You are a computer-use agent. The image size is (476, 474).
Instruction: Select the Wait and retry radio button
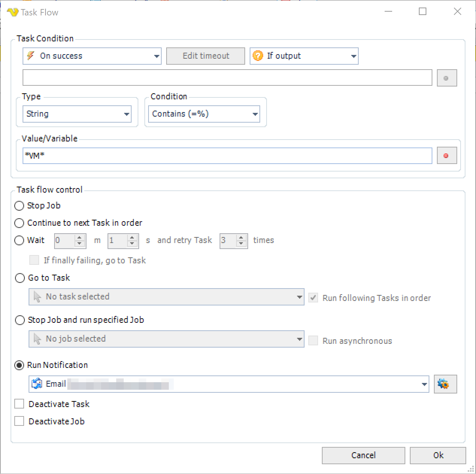point(19,240)
